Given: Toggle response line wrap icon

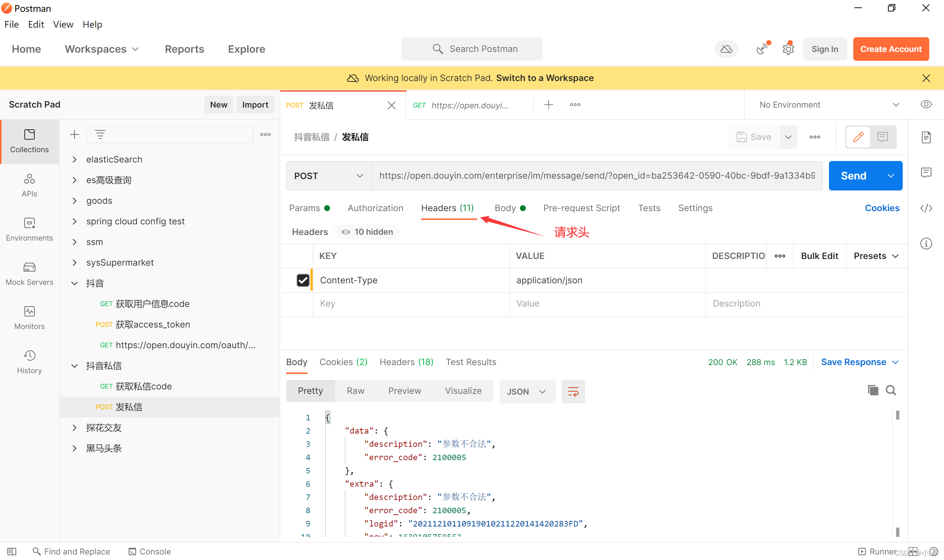Looking at the screenshot, I should 573,391.
